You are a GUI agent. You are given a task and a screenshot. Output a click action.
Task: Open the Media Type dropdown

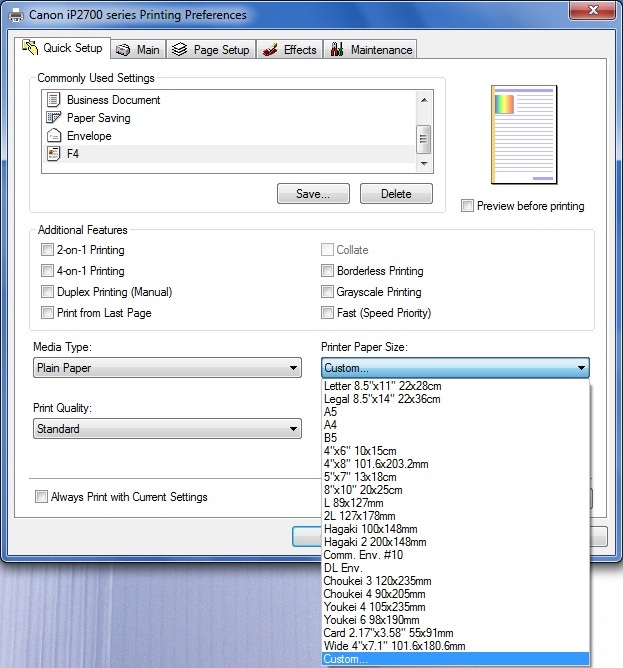tap(167, 368)
